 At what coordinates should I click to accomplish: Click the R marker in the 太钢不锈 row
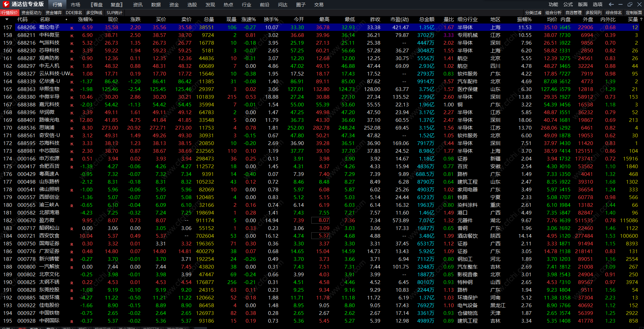tap(72, 283)
